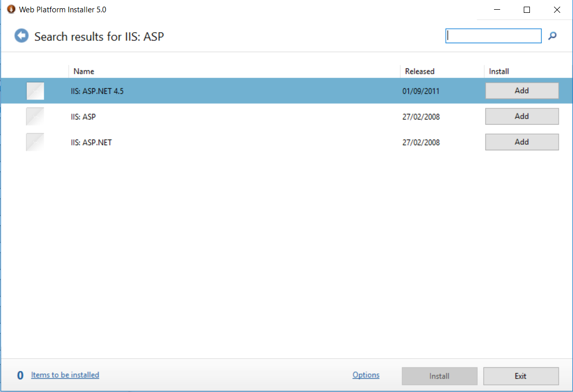Sort by the Name column header

tap(84, 71)
